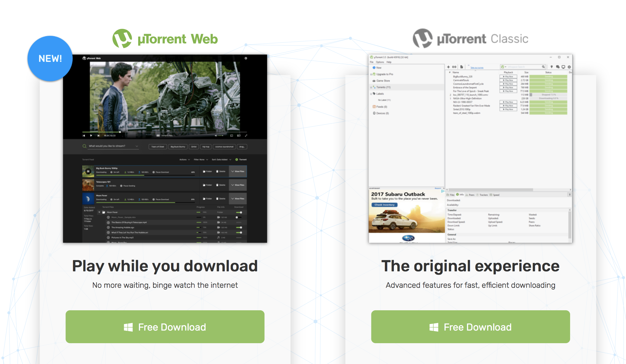Screen dimensions: 626x364
Task: Open the File menu in µTorrent Classic
Action: click(x=372, y=62)
